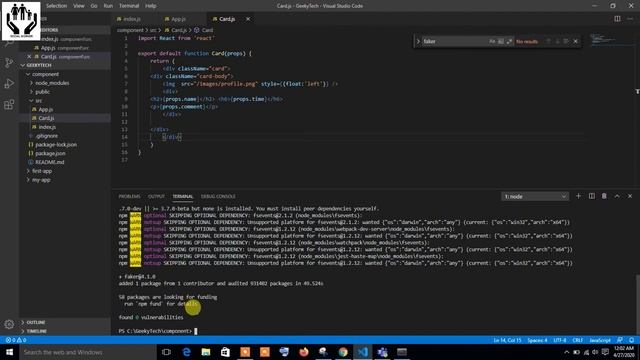
Task: Open the Help menu
Action: coord(151,6)
